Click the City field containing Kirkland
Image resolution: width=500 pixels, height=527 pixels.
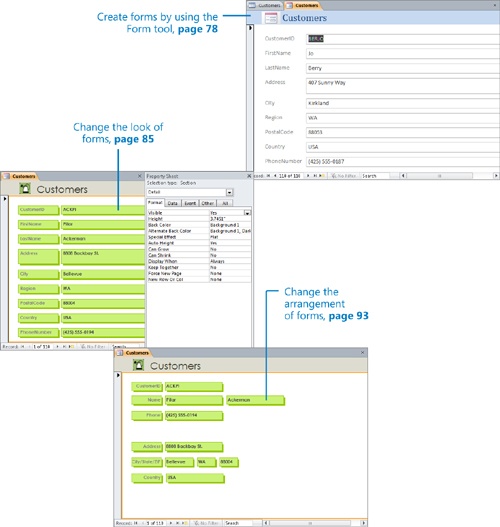pyautogui.click(x=403, y=103)
